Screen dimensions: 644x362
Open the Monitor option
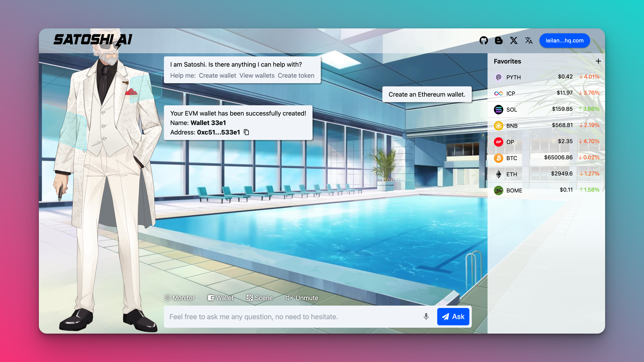point(180,298)
